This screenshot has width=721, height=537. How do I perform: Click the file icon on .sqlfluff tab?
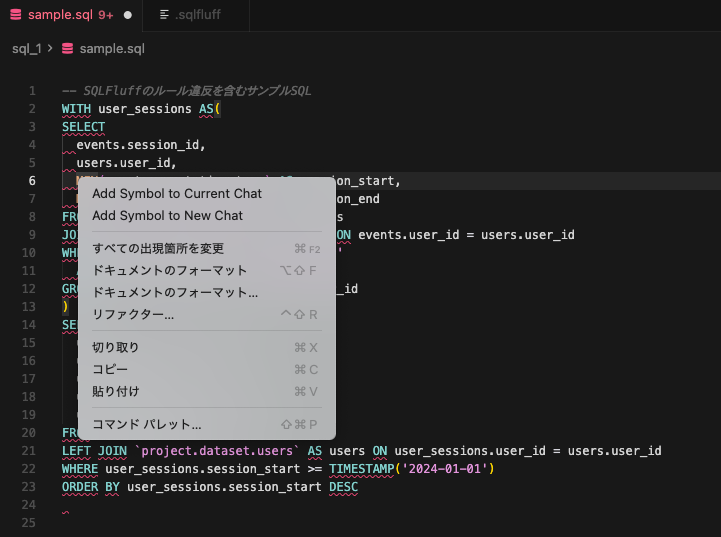(x=164, y=15)
